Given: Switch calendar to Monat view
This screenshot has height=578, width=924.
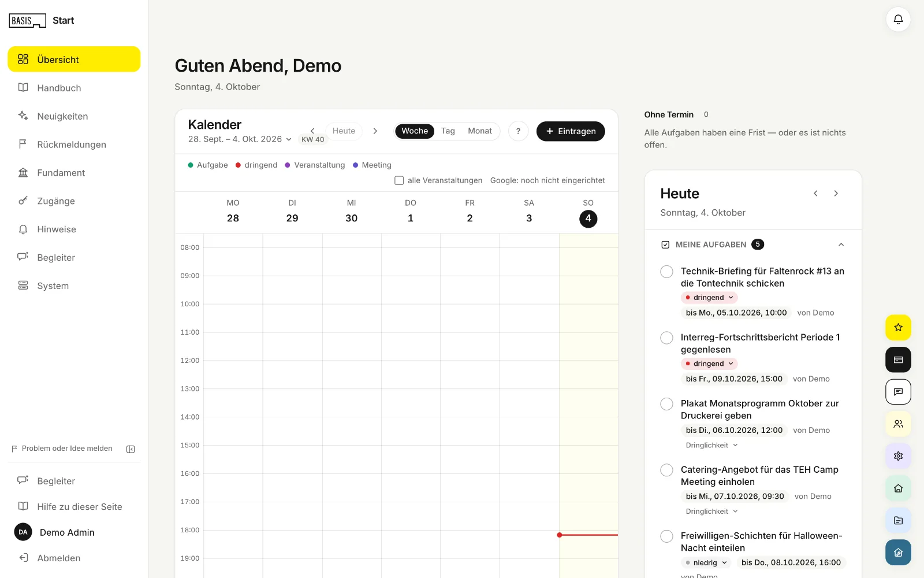Looking at the screenshot, I should [480, 131].
